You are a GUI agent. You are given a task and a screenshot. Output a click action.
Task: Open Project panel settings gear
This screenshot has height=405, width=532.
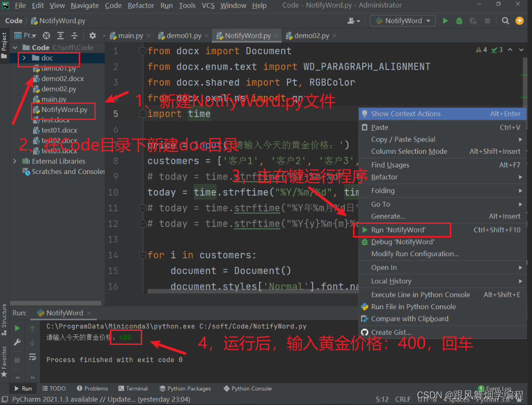point(92,36)
